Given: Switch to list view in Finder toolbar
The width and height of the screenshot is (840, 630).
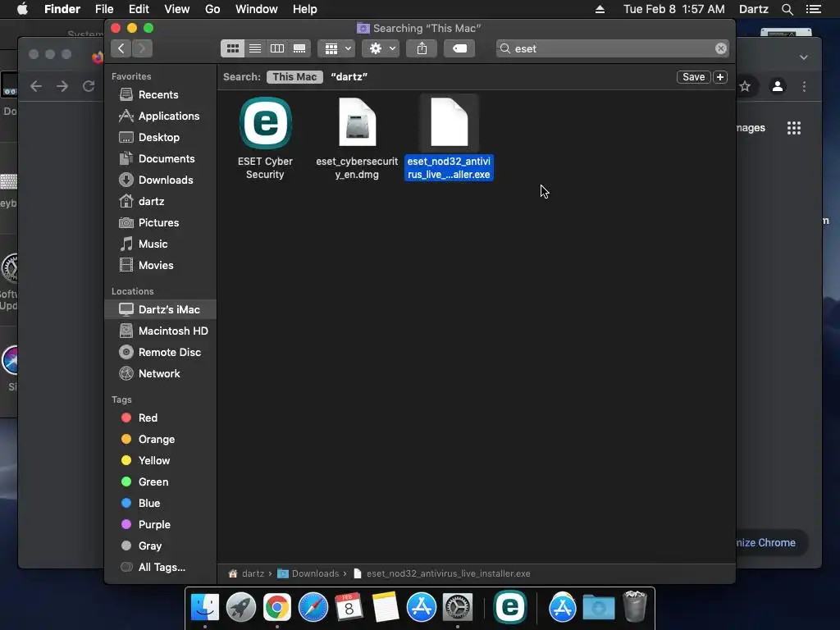Looking at the screenshot, I should pos(255,48).
